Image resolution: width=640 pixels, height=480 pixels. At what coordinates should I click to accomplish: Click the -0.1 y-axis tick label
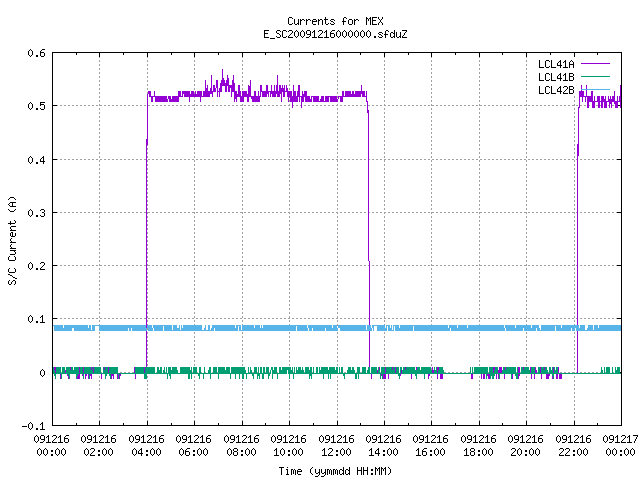point(33,426)
